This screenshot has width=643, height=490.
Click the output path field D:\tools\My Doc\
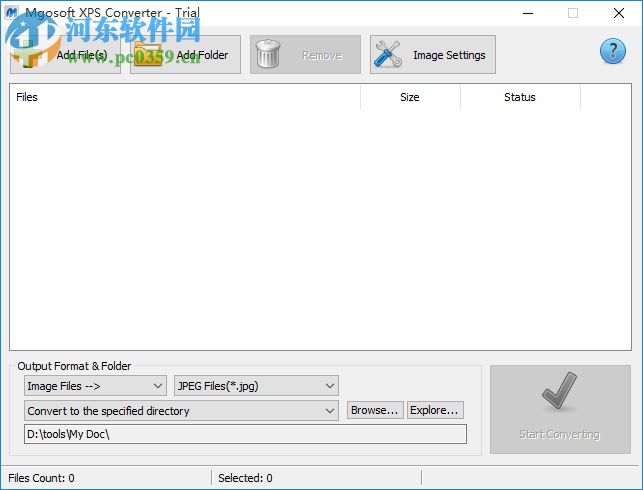pyautogui.click(x=245, y=434)
